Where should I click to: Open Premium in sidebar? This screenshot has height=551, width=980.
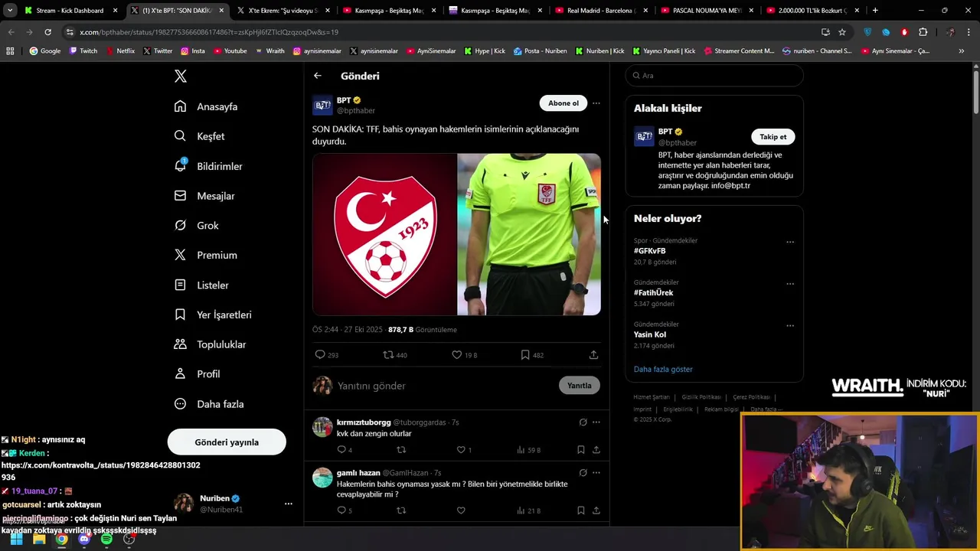point(206,255)
